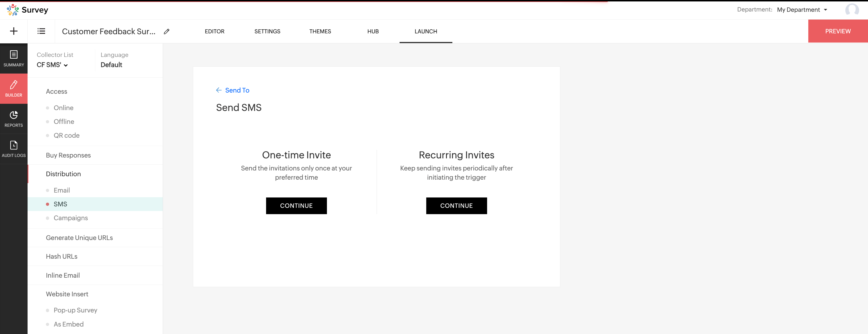Continue with One-time Invite
Screen dimensions: 868x334
pos(296,206)
